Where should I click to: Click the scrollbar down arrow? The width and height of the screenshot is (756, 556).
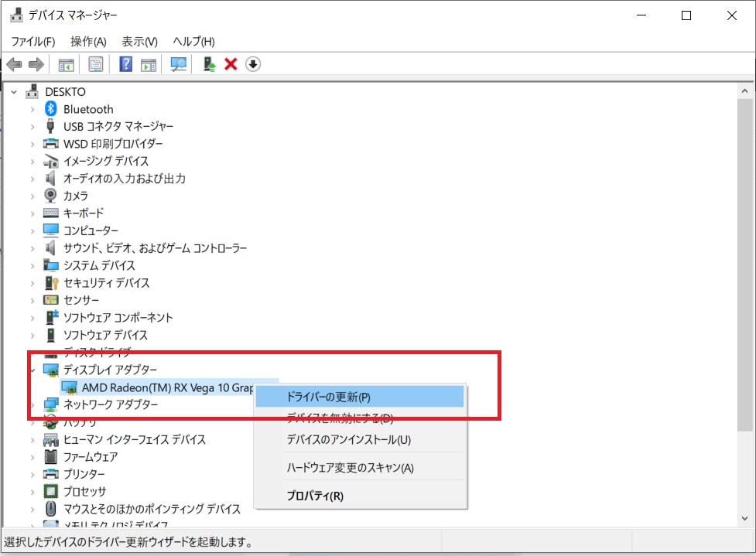click(x=745, y=518)
